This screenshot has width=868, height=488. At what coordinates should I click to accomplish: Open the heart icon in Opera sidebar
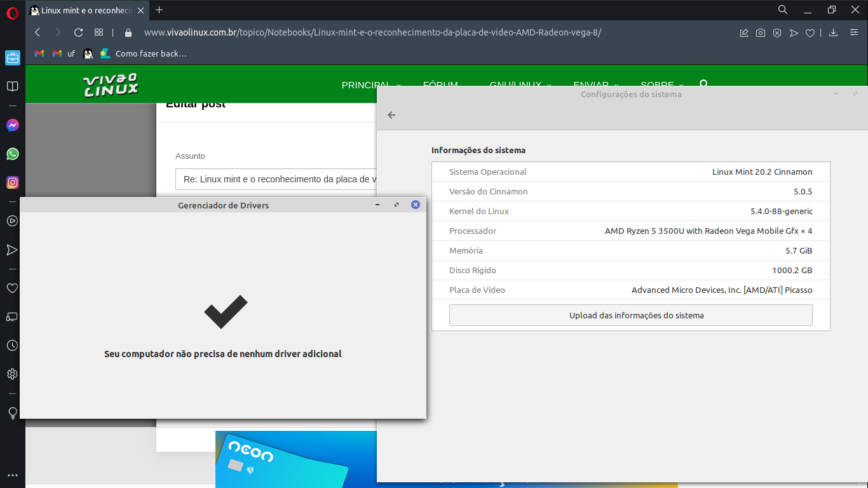[x=12, y=288]
